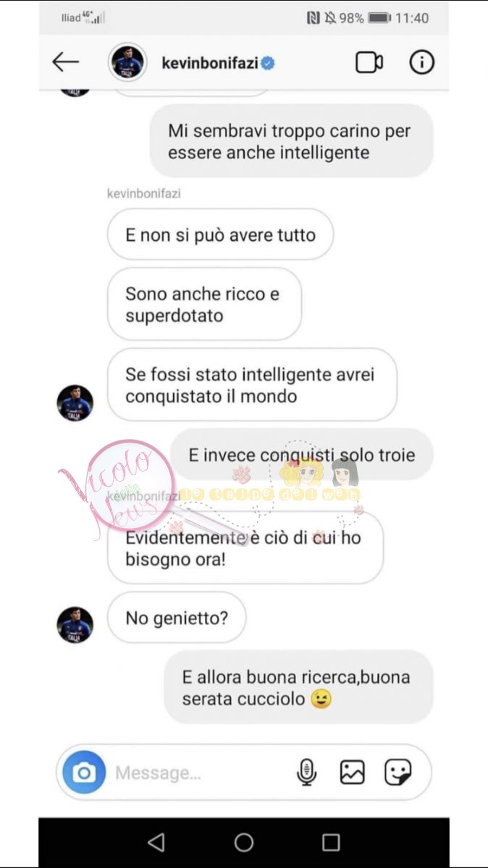Open the gallery image picker icon
Image resolution: width=488 pixels, height=868 pixels.
353,773
